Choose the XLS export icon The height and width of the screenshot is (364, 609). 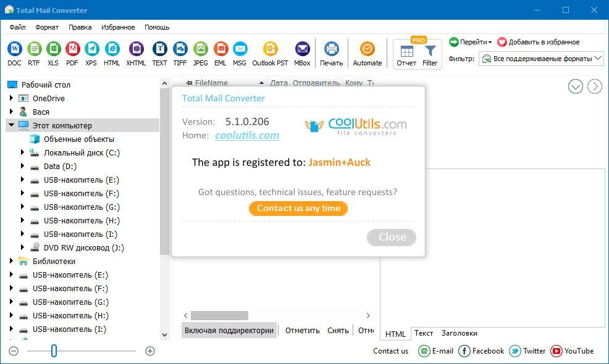click(x=53, y=49)
